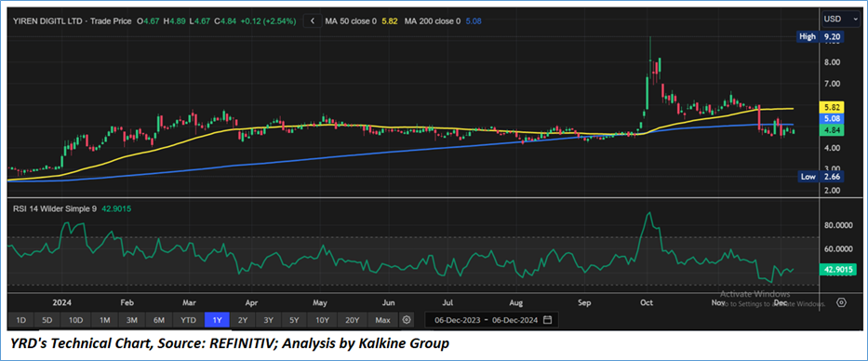The height and width of the screenshot is (361, 868).
Task: Select the 5D time range
Action: pyautogui.click(x=47, y=320)
